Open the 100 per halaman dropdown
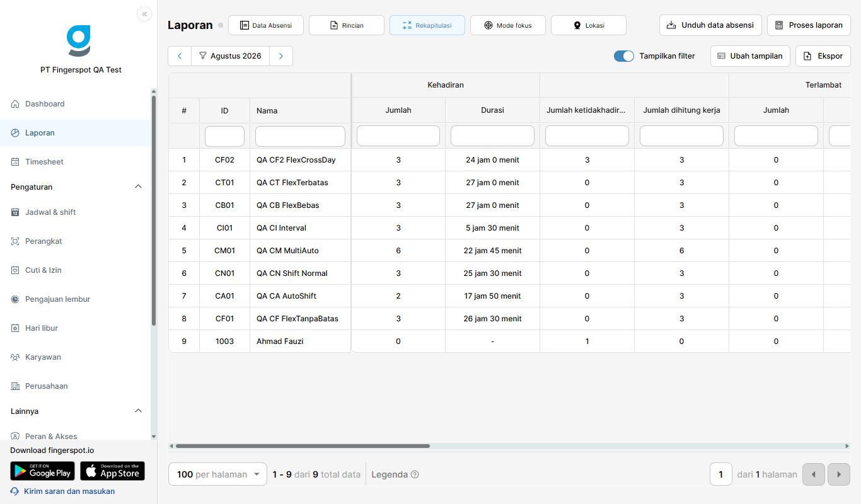Screen dimensions: 861x504 click(218, 474)
